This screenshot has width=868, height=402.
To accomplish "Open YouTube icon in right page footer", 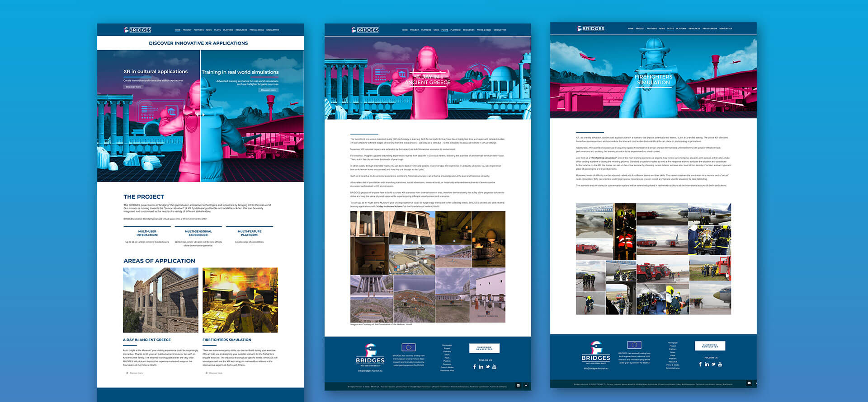I will 720,364.
